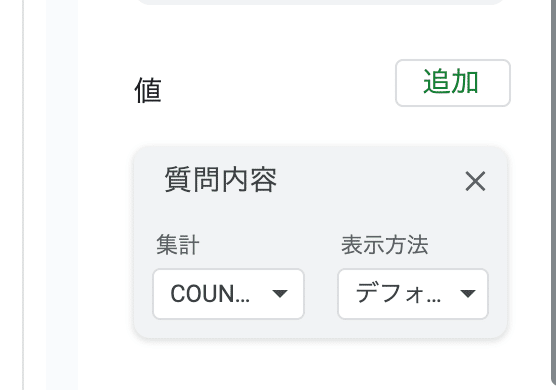Click the editor's vertical scrollbar on the right
The image size is (556, 390).
(553, 191)
